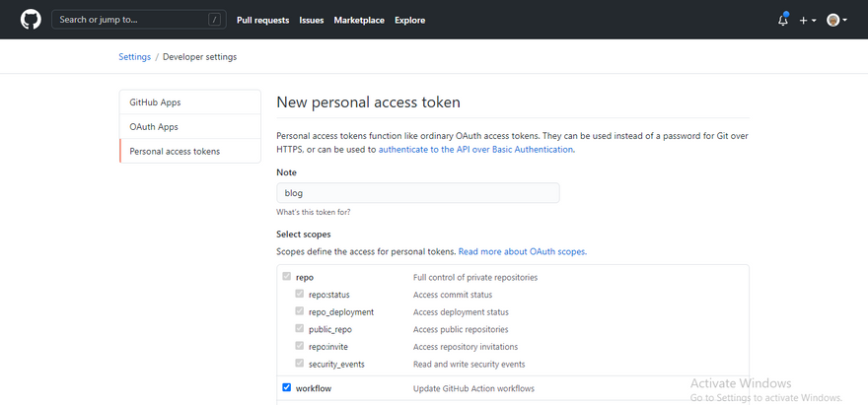Go to Issues in top navigation
The image size is (868, 405).
[x=312, y=20]
